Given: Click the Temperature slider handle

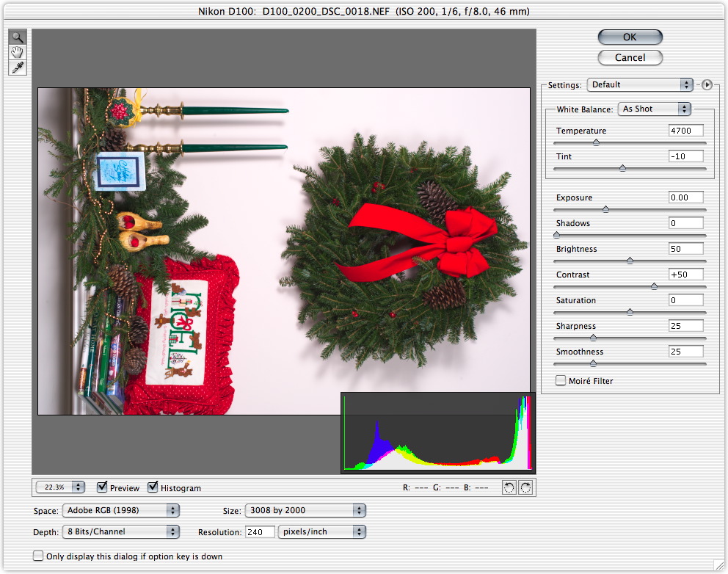Looking at the screenshot, I should pos(596,142).
